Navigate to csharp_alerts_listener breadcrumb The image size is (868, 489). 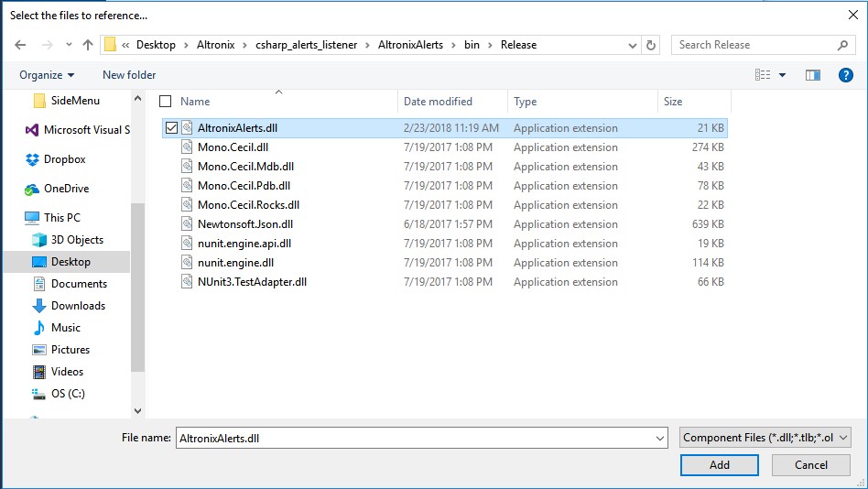coord(306,45)
